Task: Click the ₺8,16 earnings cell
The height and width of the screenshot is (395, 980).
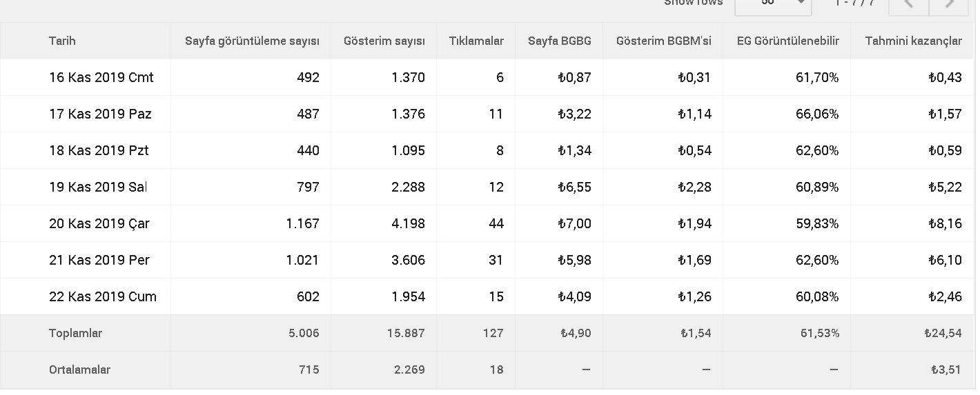Action: tap(945, 223)
